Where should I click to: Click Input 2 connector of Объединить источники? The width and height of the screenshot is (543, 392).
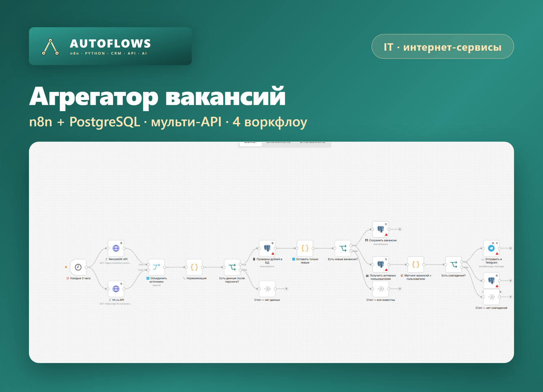(x=148, y=270)
